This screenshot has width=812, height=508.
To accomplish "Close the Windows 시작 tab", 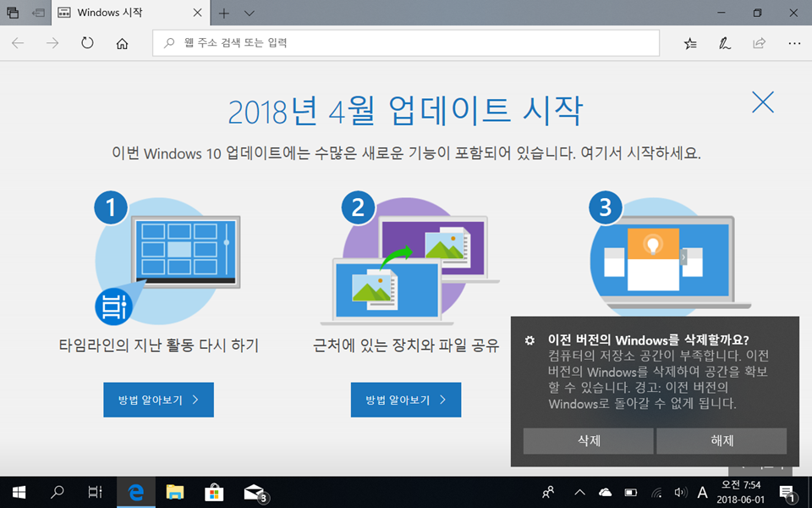I will pos(197,13).
